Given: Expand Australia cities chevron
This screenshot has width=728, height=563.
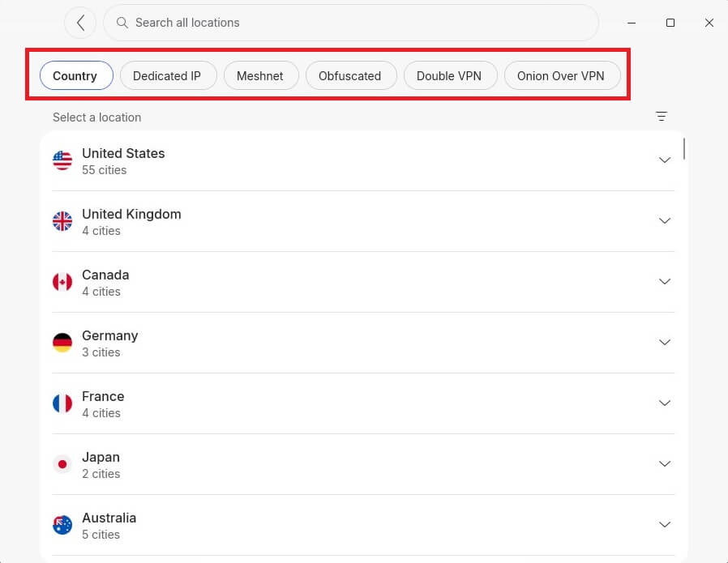Looking at the screenshot, I should [665, 524].
